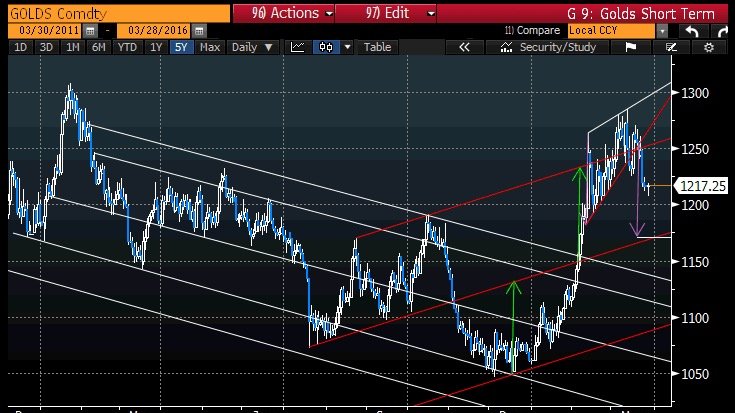Open the 96) Actions menu
The height and width of the screenshot is (413, 735).
(284, 13)
